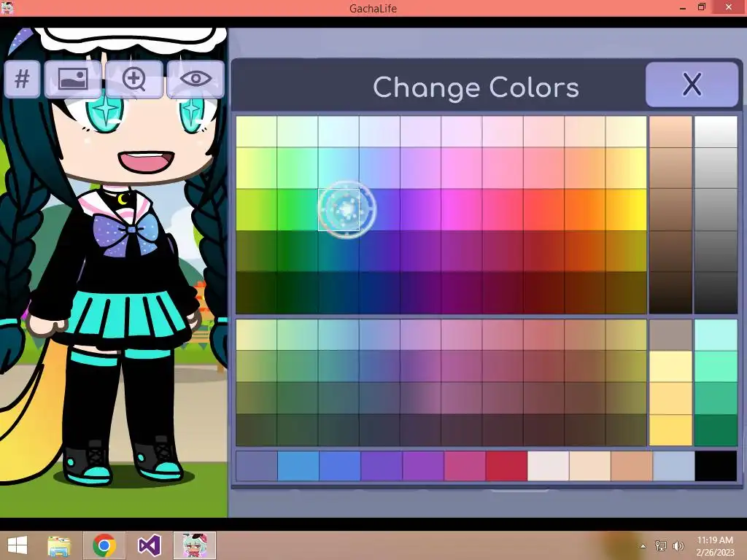This screenshot has height=560, width=747.
Task: Pick the tan swatch in the recent colors row
Action: (632, 466)
